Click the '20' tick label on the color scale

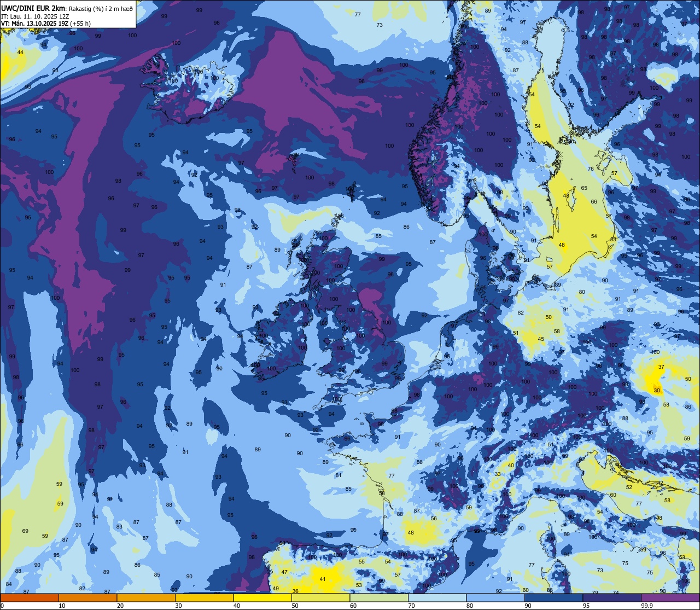[x=120, y=606]
